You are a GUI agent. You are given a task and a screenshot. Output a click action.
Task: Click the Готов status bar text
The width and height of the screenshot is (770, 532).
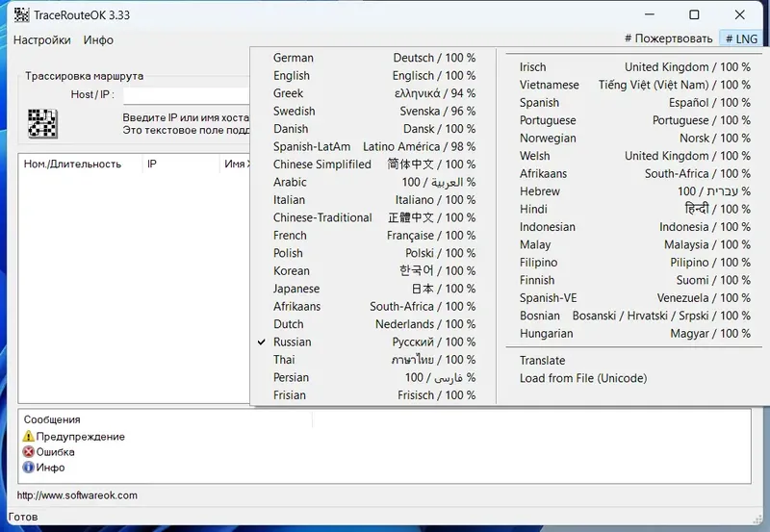tap(22, 517)
